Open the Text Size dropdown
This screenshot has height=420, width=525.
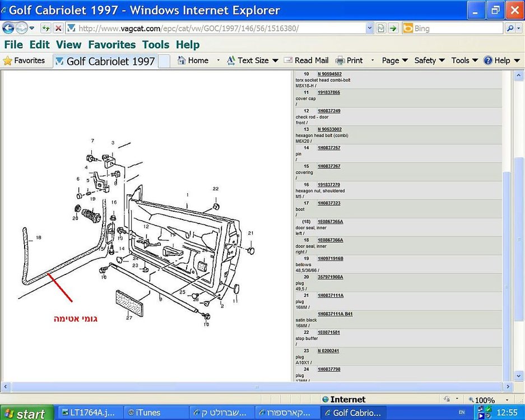click(253, 60)
